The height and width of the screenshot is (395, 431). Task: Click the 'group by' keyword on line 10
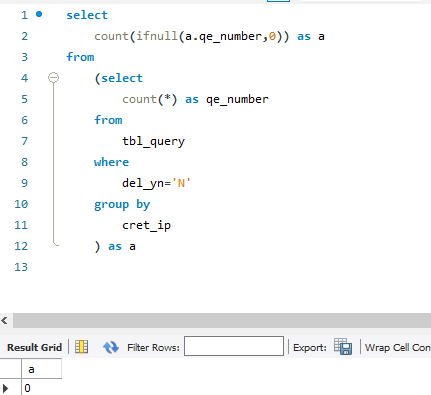point(122,204)
